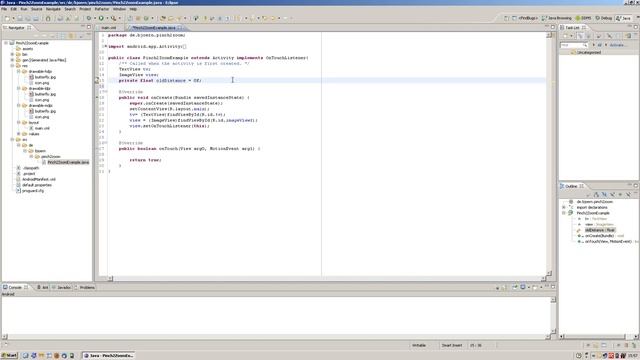The width and height of the screenshot is (640, 360).
Task: Collapse the Pinch2ZoomExample project node
Action: point(6,43)
